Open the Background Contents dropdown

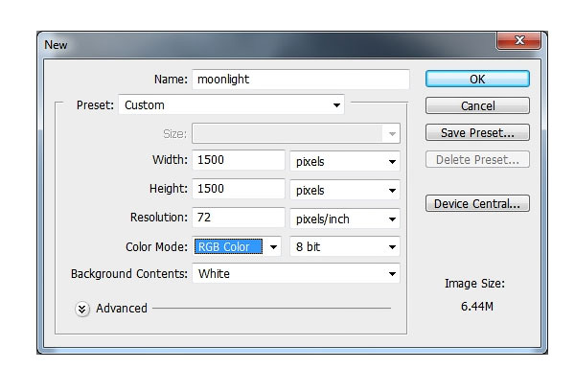click(x=296, y=273)
